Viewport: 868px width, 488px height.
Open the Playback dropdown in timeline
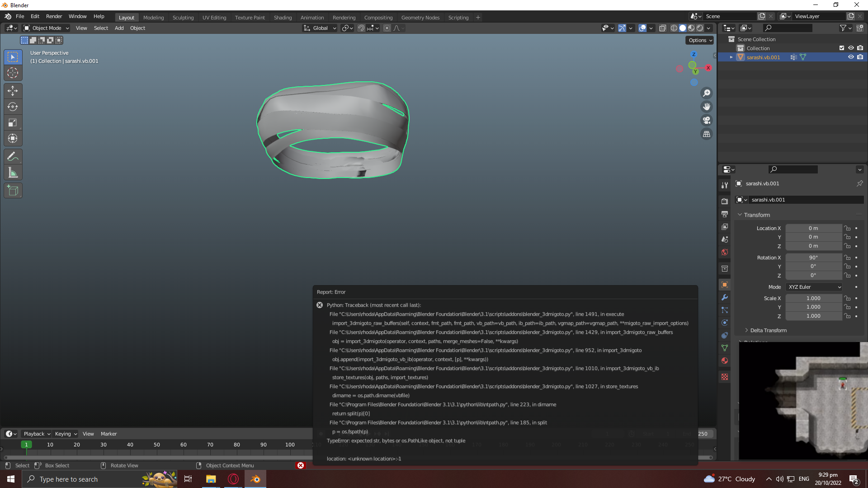[x=37, y=434]
